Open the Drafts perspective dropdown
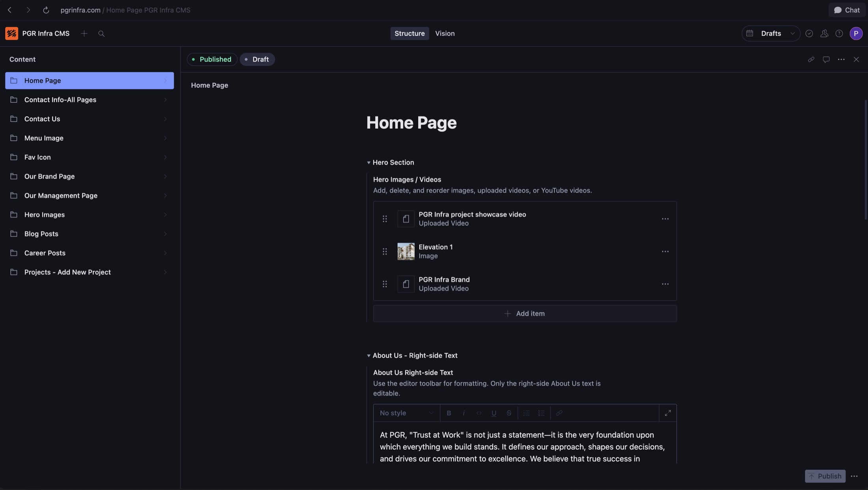The image size is (868, 490). click(771, 34)
